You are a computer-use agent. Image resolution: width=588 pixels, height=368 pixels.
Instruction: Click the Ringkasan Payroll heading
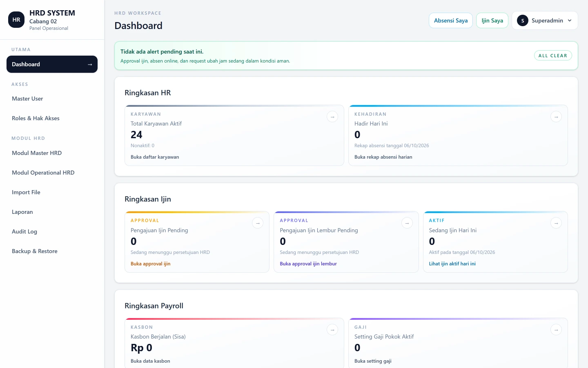click(x=154, y=306)
